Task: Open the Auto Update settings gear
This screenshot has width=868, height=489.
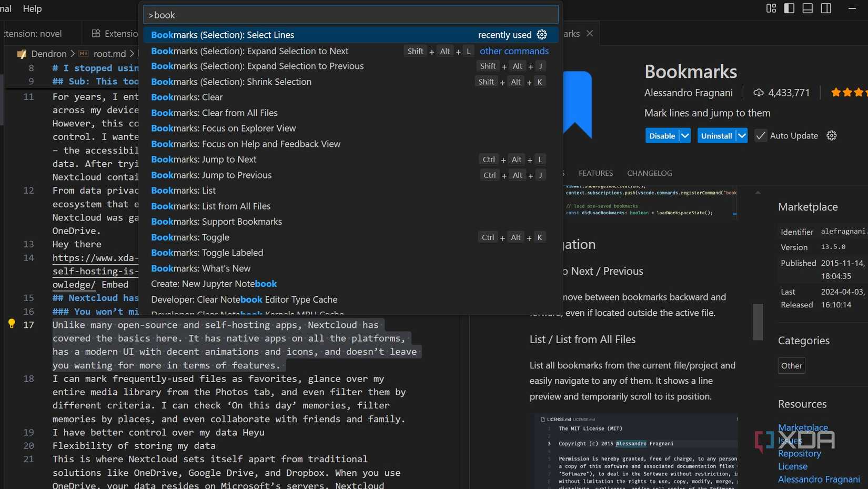Action: point(831,135)
